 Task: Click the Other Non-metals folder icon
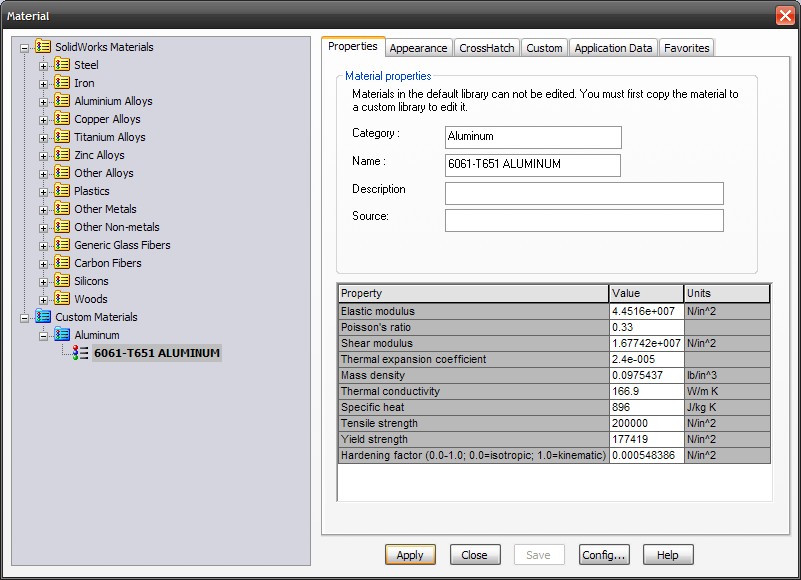(x=62, y=226)
